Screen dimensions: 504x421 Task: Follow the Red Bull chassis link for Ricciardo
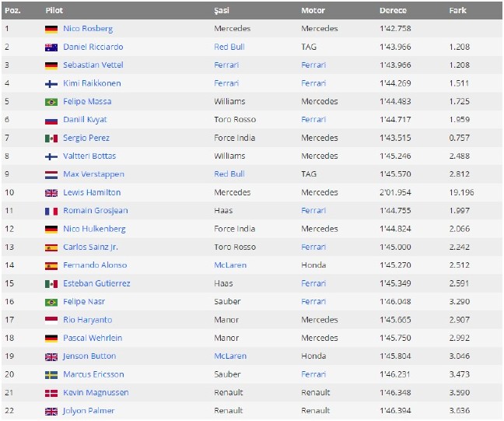pos(229,47)
